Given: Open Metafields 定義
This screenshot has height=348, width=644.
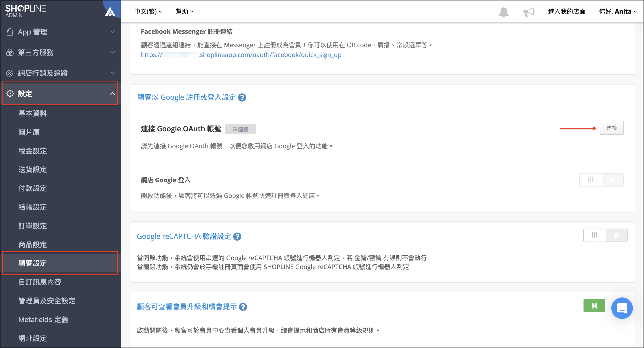Looking at the screenshot, I should [x=43, y=320].
